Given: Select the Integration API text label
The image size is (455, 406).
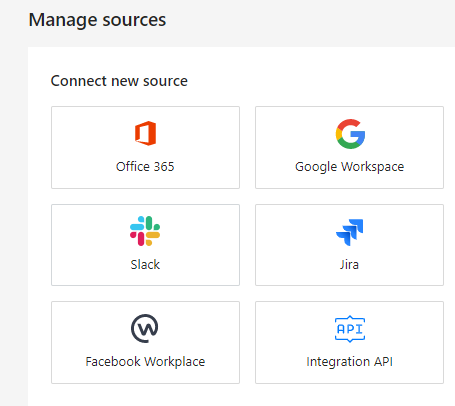Looking at the screenshot, I should [349, 362].
